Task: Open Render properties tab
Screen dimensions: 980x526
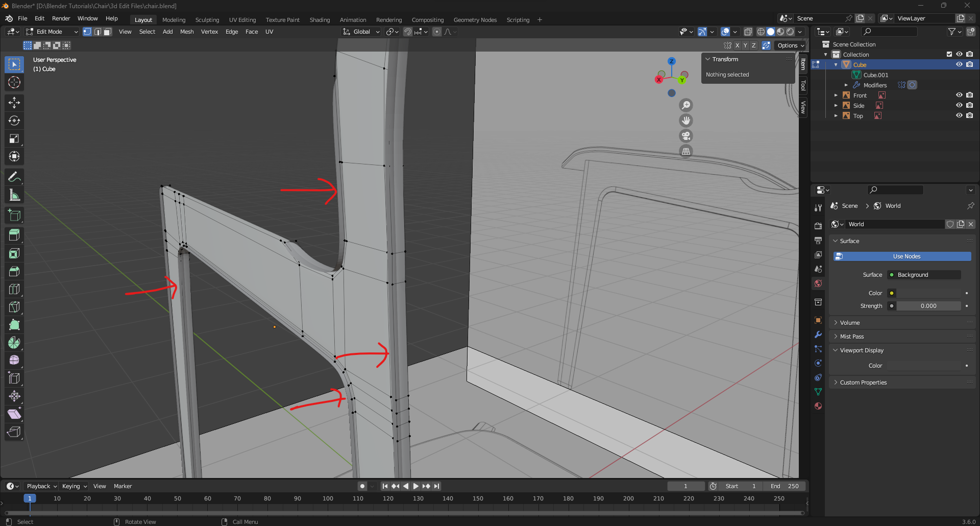Action: 818,226
